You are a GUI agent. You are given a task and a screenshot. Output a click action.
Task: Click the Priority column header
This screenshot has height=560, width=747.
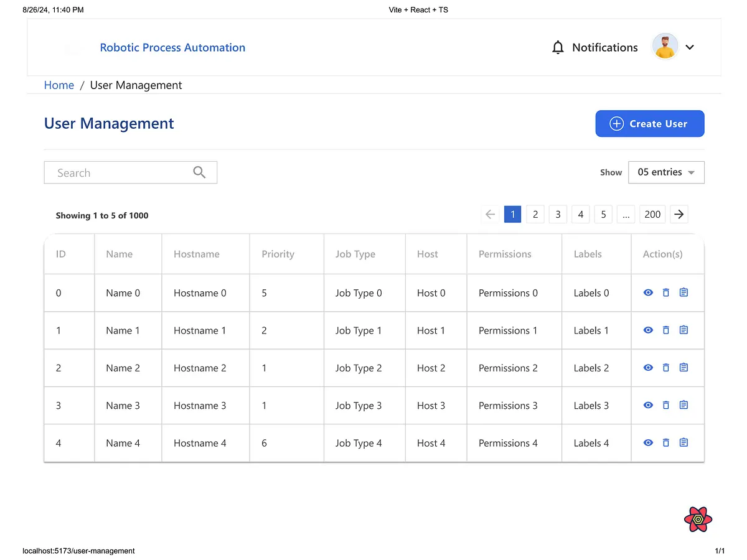pyautogui.click(x=278, y=254)
